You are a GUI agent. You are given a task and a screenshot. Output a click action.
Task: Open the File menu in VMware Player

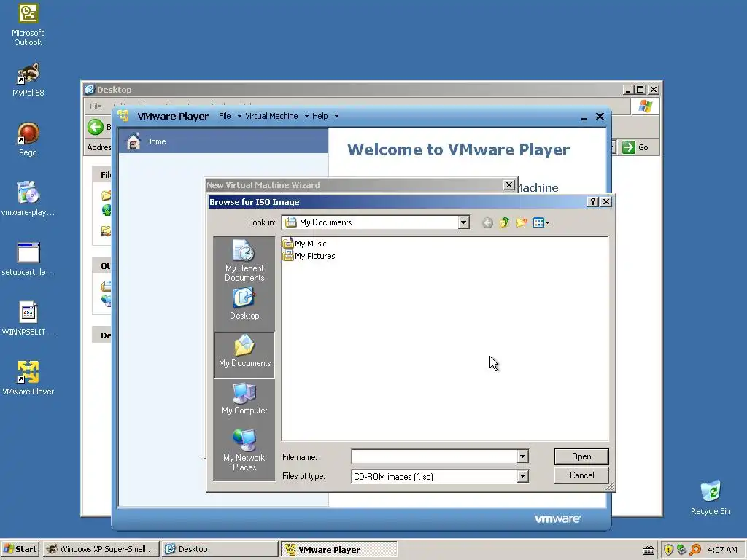point(225,116)
